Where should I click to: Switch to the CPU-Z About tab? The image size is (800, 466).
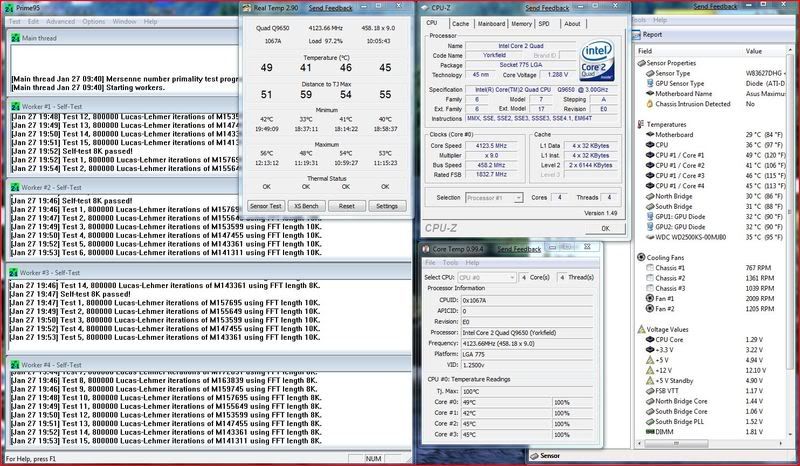572,23
